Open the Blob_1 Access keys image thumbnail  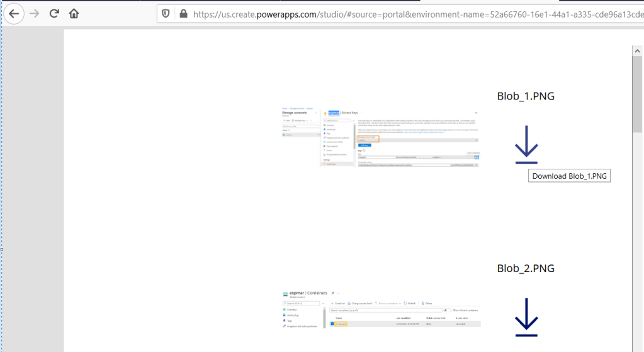[381, 137]
